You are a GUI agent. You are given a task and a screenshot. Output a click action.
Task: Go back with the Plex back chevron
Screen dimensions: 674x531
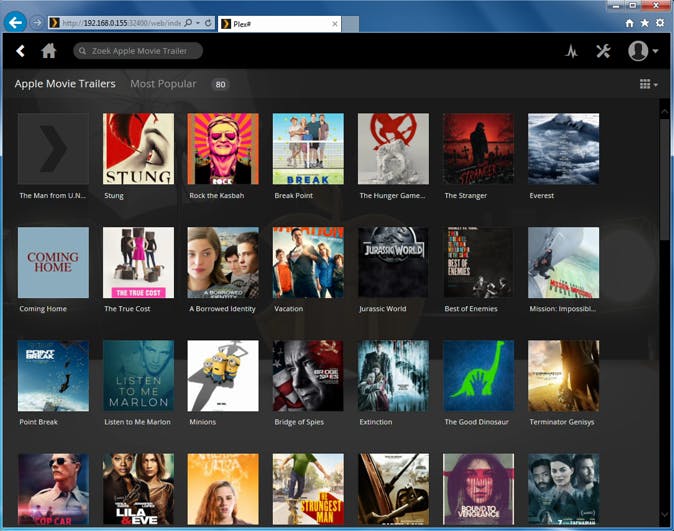(x=20, y=51)
